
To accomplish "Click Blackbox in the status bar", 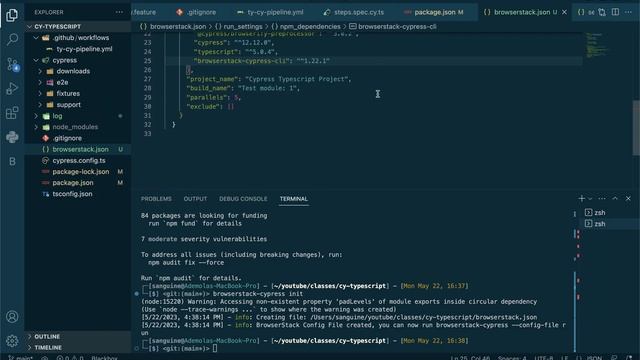I will point(104,358).
